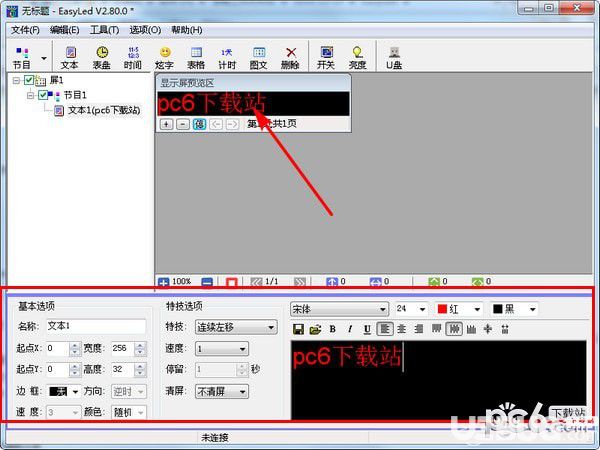The image size is (600, 450).
Task: Select center text alignment button
Action: click(402, 329)
